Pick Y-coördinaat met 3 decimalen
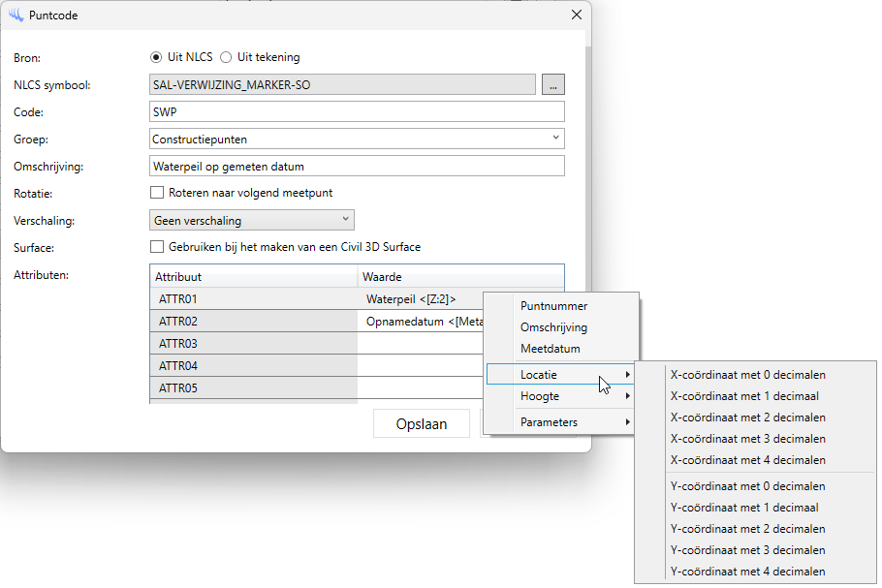 click(x=748, y=550)
